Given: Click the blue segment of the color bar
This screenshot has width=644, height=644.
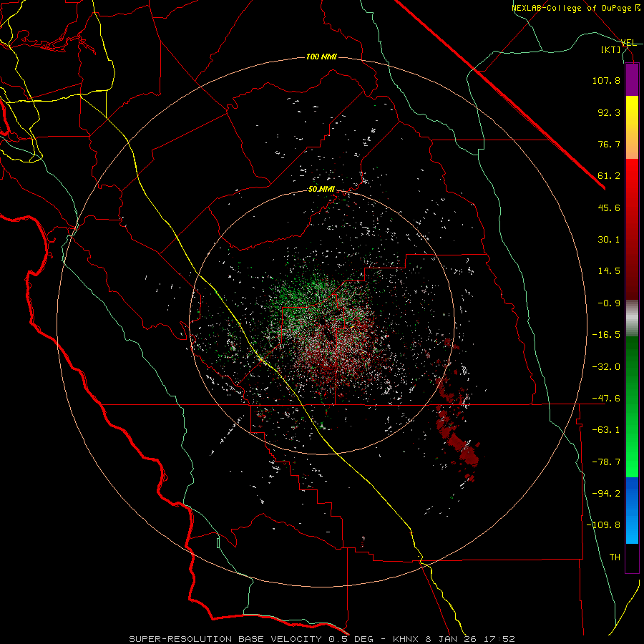Looking at the screenshot, I should [x=632, y=510].
